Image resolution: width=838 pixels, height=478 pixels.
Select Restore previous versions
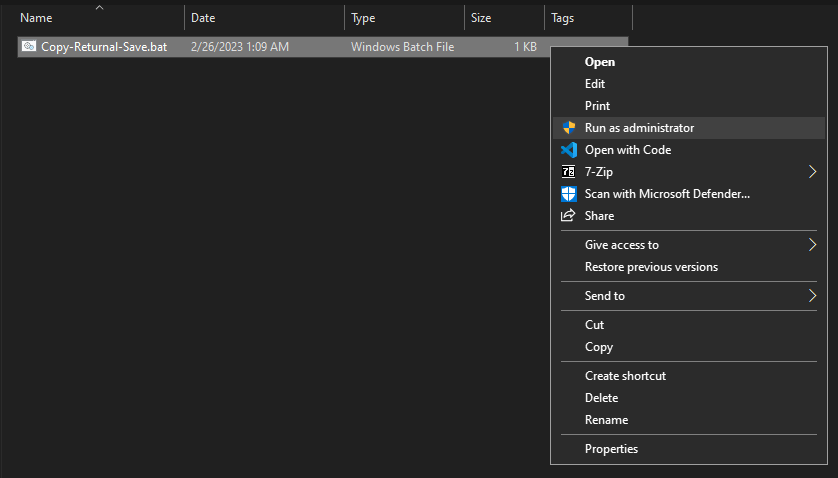click(x=651, y=267)
